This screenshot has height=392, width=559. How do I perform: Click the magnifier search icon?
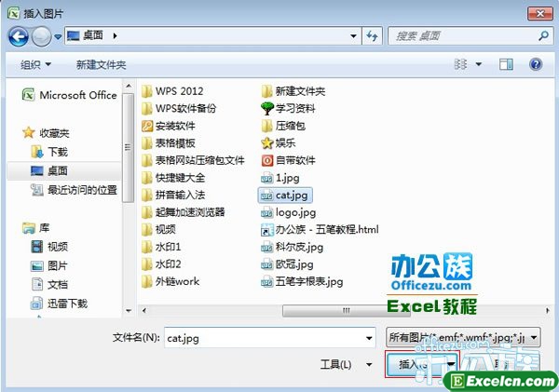pos(544,35)
